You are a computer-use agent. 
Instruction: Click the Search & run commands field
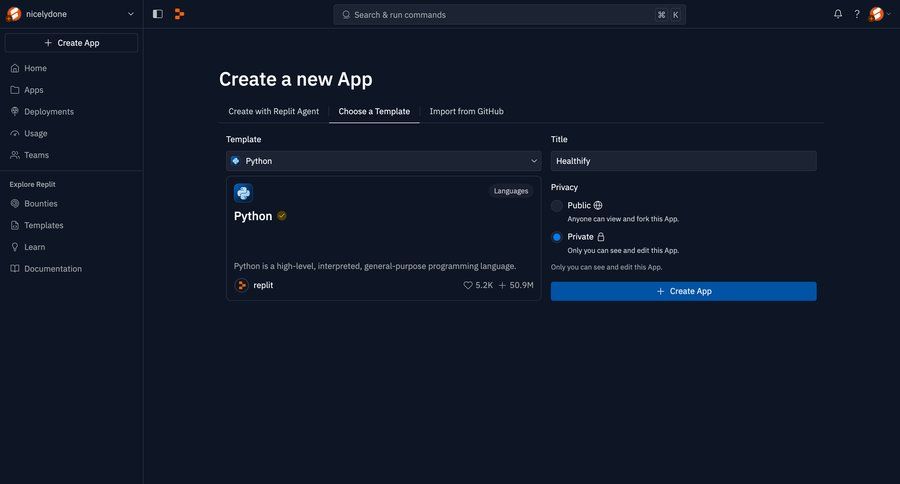click(510, 14)
